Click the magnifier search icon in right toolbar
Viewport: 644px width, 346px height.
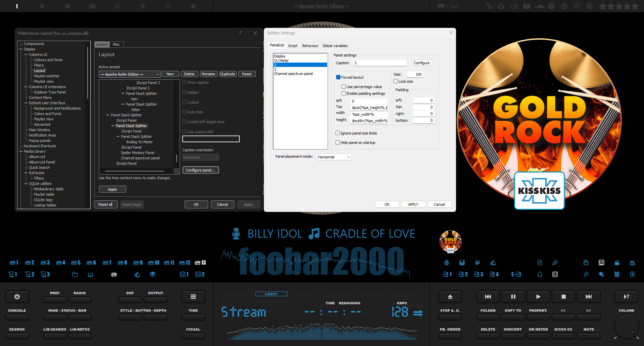coord(601,274)
